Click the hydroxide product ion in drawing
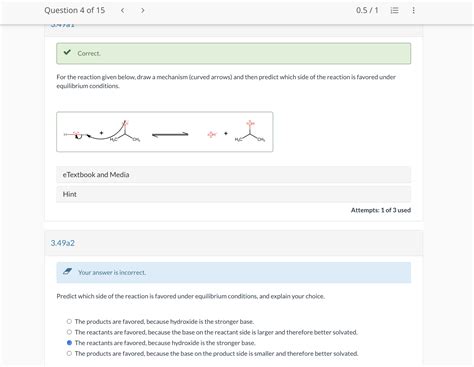The image size is (474, 367). [x=212, y=134]
